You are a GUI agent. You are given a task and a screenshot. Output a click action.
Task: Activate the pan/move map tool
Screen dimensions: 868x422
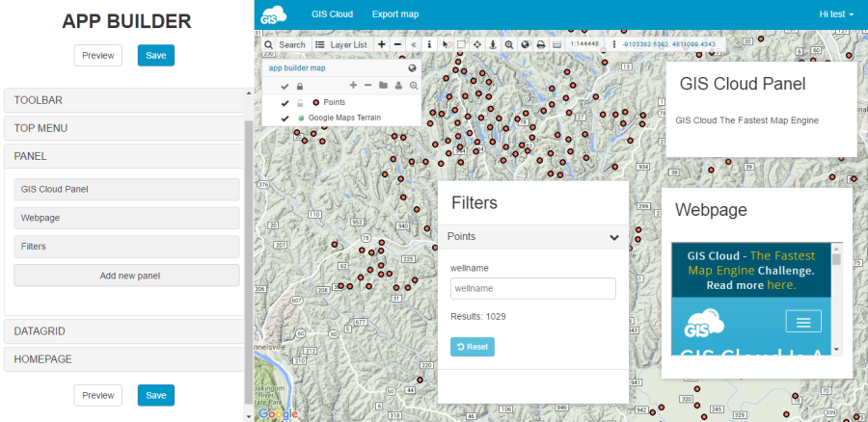coord(476,44)
